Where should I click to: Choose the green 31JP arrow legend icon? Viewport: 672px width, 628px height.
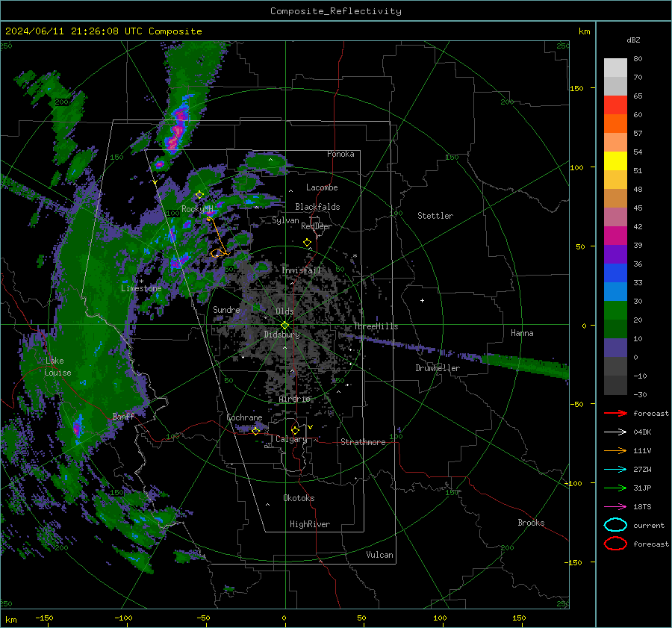pos(615,488)
